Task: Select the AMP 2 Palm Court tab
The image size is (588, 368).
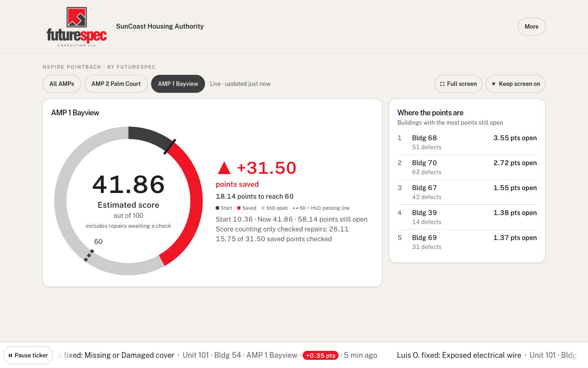Action: tap(116, 84)
